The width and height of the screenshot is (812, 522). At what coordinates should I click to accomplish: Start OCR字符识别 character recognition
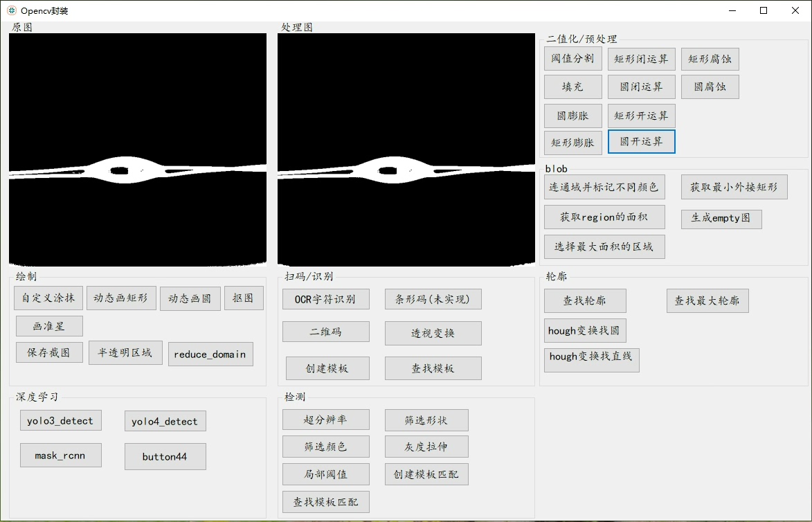tap(325, 298)
